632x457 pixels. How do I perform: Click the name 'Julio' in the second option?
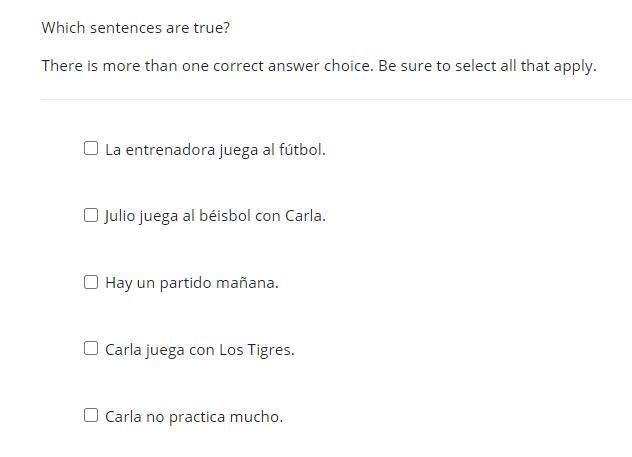120,216
